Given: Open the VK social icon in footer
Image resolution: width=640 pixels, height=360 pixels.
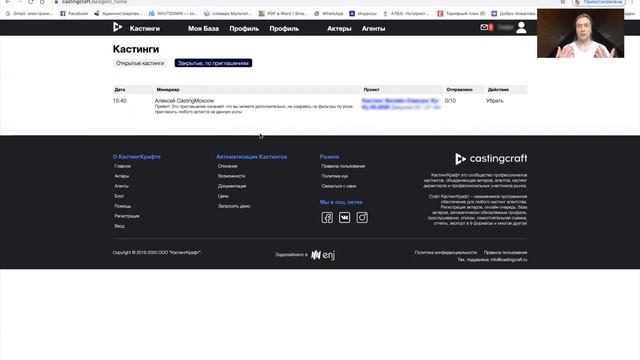Looking at the screenshot, I should tap(344, 218).
